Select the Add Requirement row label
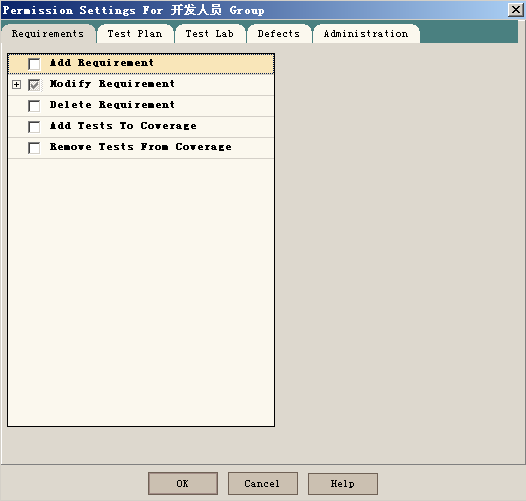Screen dimensions: 526x501 pos(102,63)
